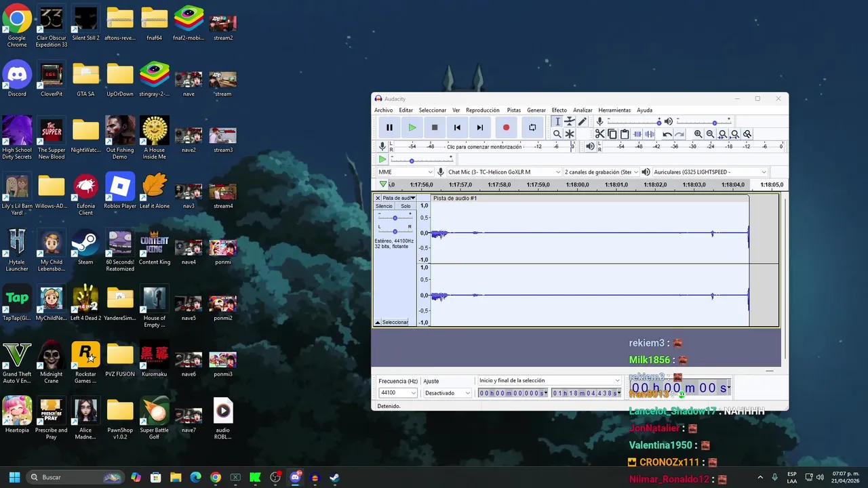Adjust the track pan L/R slider

(x=395, y=231)
